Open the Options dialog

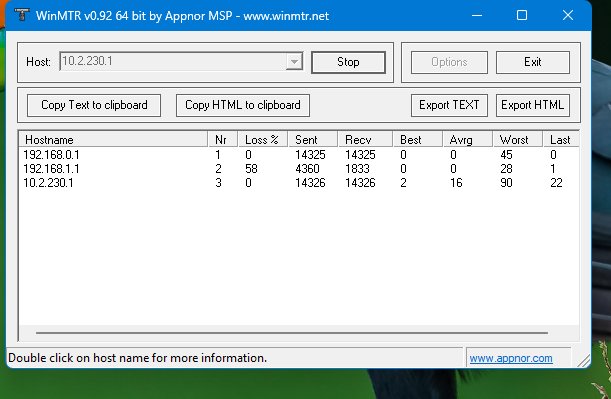tap(449, 62)
